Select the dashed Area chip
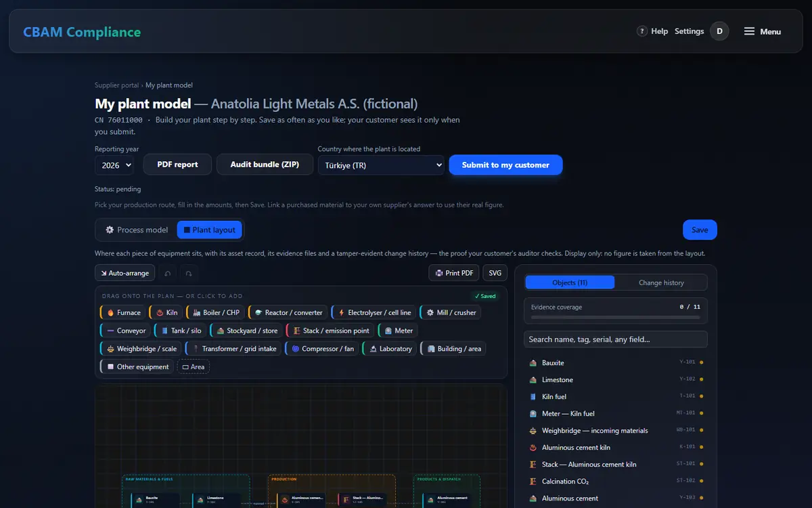 [194, 366]
